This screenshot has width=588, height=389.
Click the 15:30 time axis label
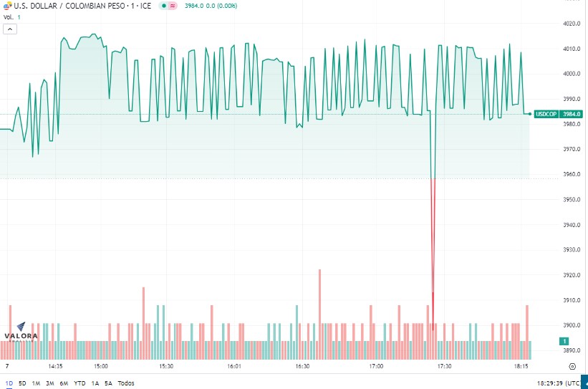(x=166, y=366)
